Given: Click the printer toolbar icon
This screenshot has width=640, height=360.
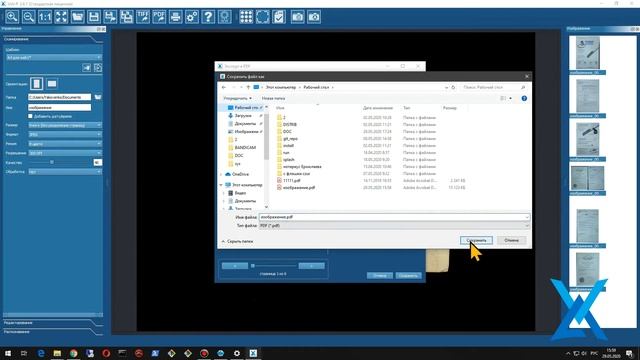Looking at the screenshot, I should [x=176, y=17].
